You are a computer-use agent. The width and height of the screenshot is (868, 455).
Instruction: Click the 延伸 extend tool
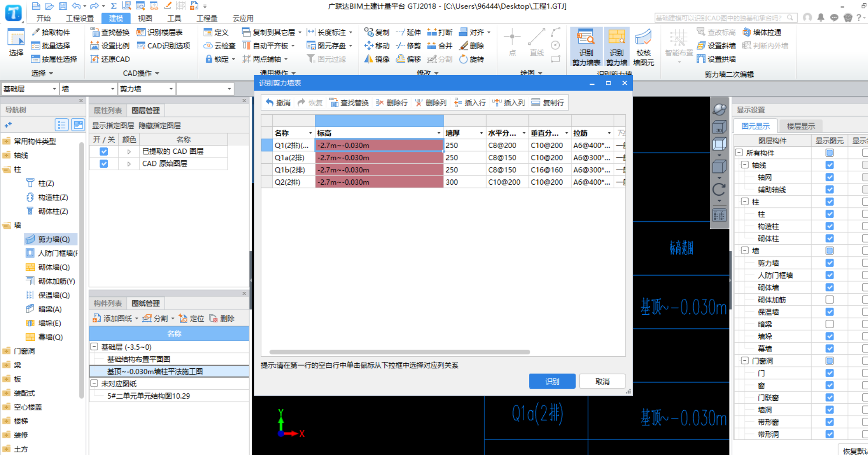[x=408, y=32]
